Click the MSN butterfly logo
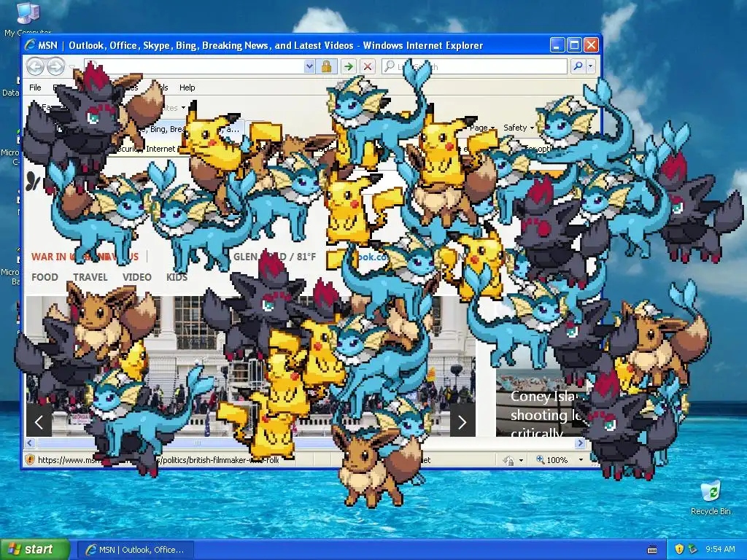 click(34, 181)
